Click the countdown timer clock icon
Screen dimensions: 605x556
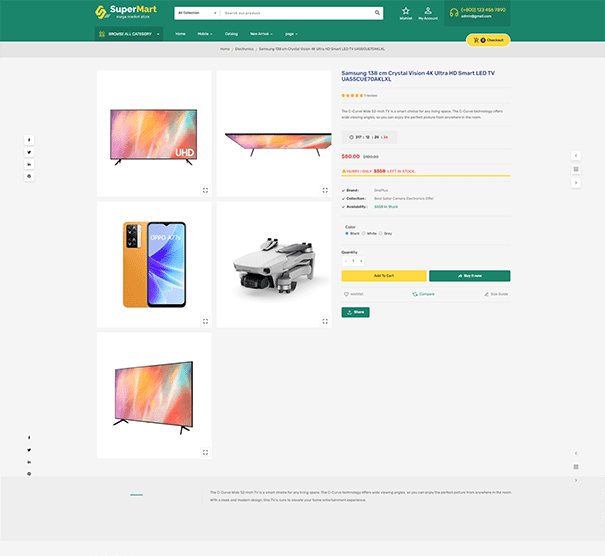(x=351, y=137)
